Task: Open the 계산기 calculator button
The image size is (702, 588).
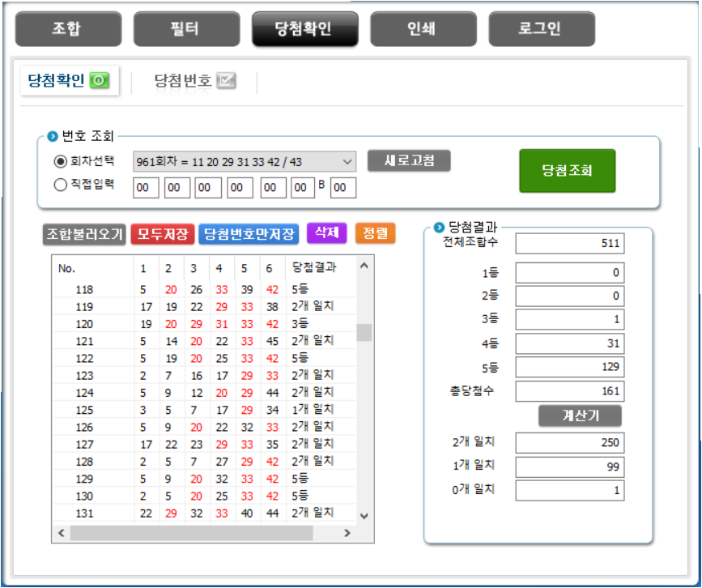Action: pos(580,415)
